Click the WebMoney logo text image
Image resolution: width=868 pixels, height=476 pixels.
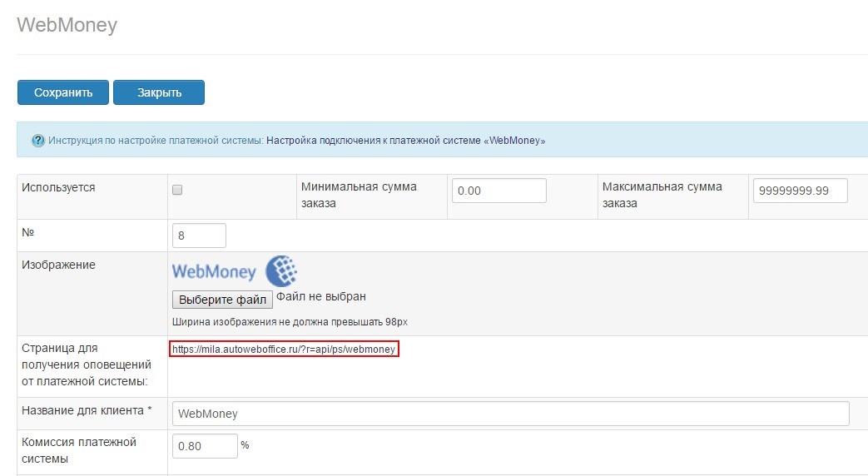(214, 272)
